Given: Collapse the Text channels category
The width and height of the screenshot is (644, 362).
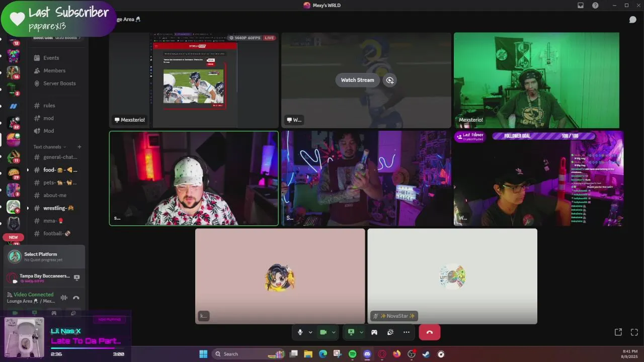Looking at the screenshot, I should point(50,147).
